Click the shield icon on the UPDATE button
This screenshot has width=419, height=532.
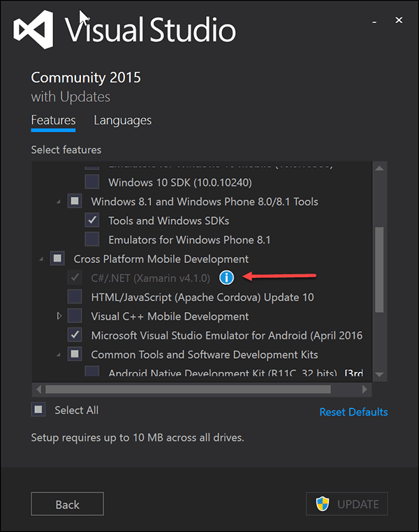(x=322, y=504)
